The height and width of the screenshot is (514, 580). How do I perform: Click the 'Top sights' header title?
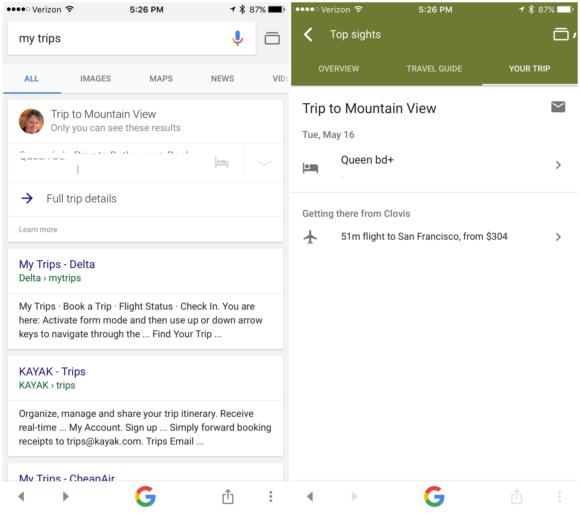[355, 34]
